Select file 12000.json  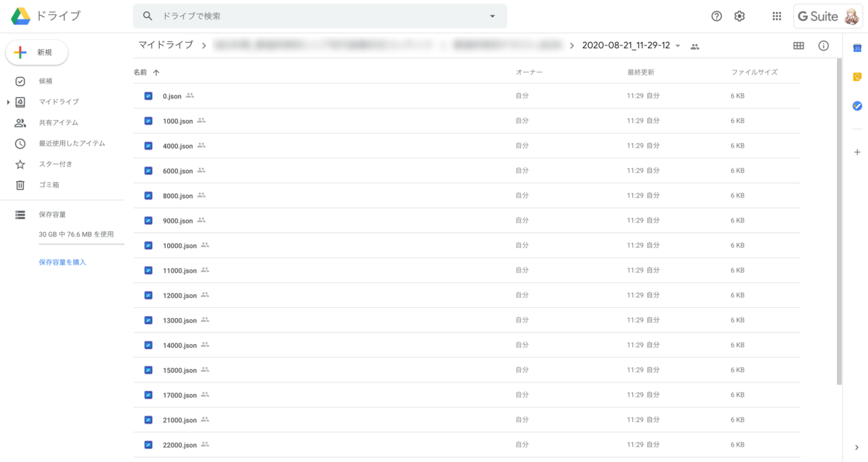tap(467, 295)
